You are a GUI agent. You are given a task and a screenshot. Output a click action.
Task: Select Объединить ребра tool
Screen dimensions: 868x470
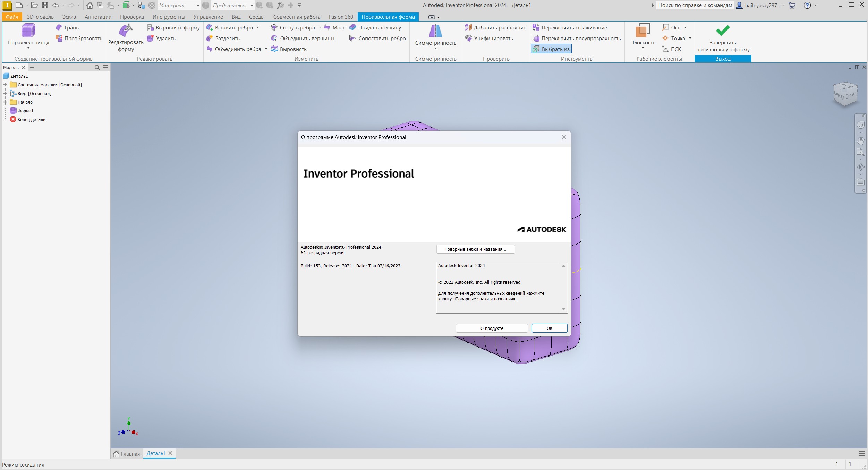pos(234,49)
